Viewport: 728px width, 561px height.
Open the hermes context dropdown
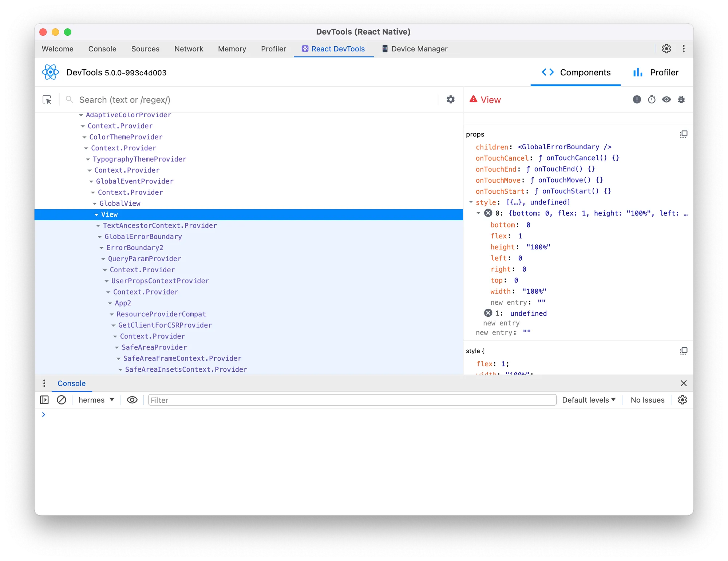(96, 400)
